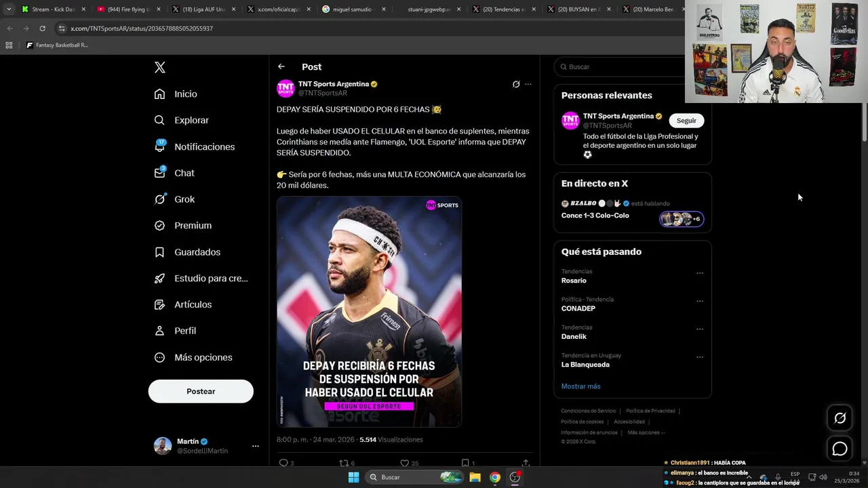
Task: Like the post with the heart icon
Action: (404, 463)
